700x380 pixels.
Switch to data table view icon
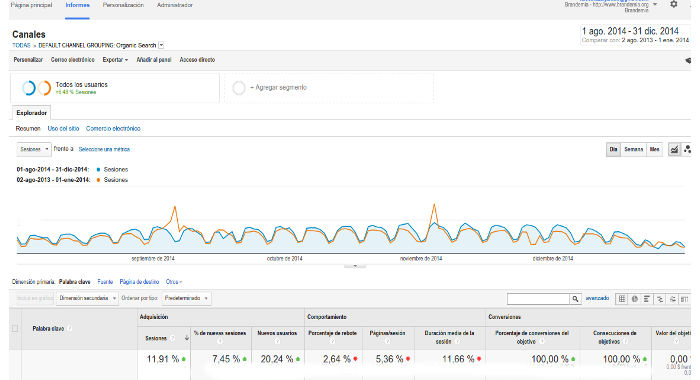[621, 299]
